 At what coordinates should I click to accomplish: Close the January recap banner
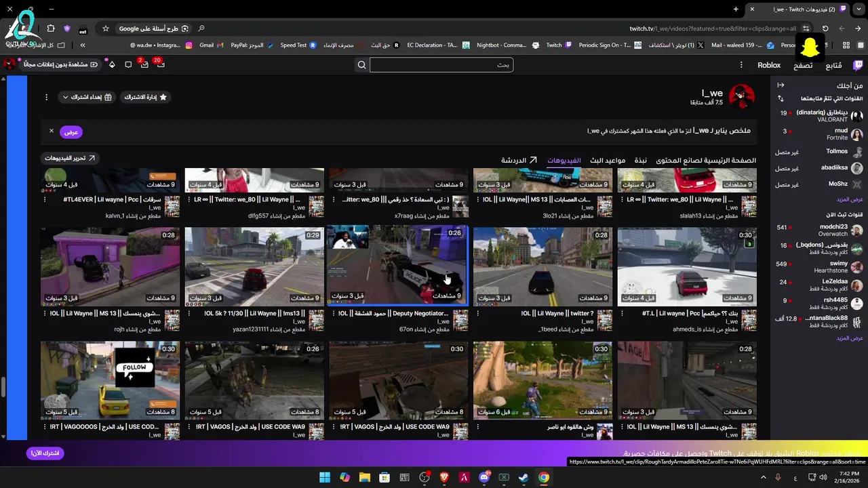coord(51,131)
